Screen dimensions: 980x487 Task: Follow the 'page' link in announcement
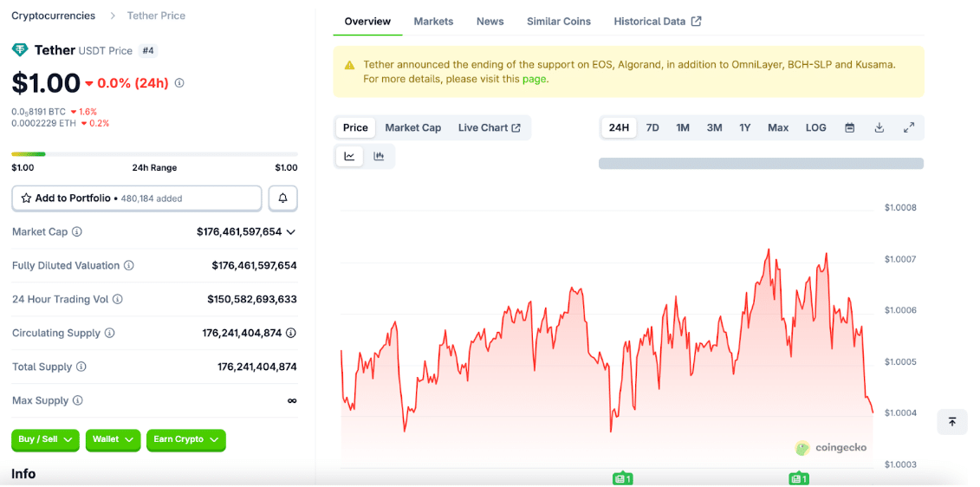pos(534,79)
